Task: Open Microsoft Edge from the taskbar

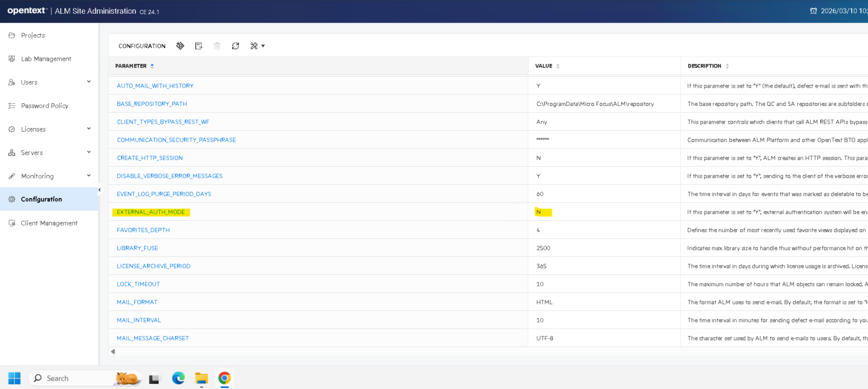Action: (178, 378)
